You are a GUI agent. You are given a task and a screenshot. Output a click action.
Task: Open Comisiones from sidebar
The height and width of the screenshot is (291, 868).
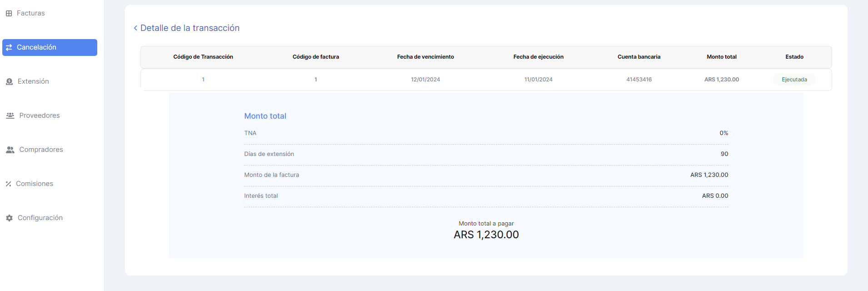pos(35,184)
